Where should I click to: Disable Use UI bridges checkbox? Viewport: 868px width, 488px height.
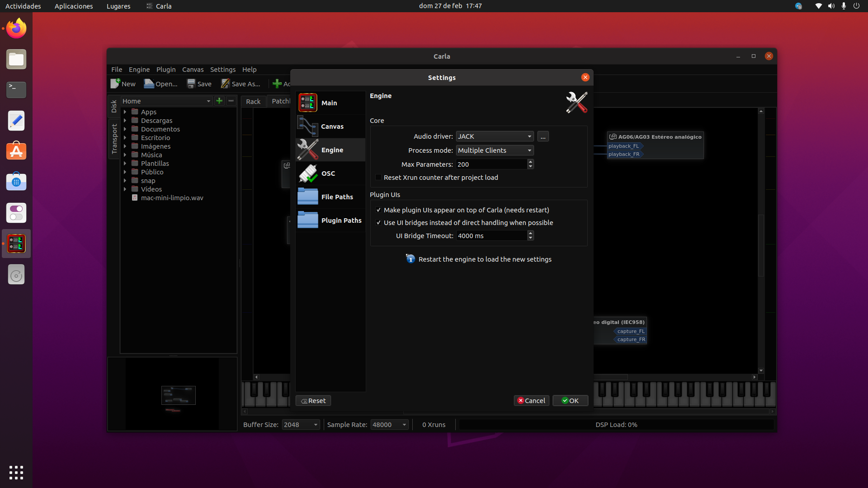pyautogui.click(x=378, y=223)
